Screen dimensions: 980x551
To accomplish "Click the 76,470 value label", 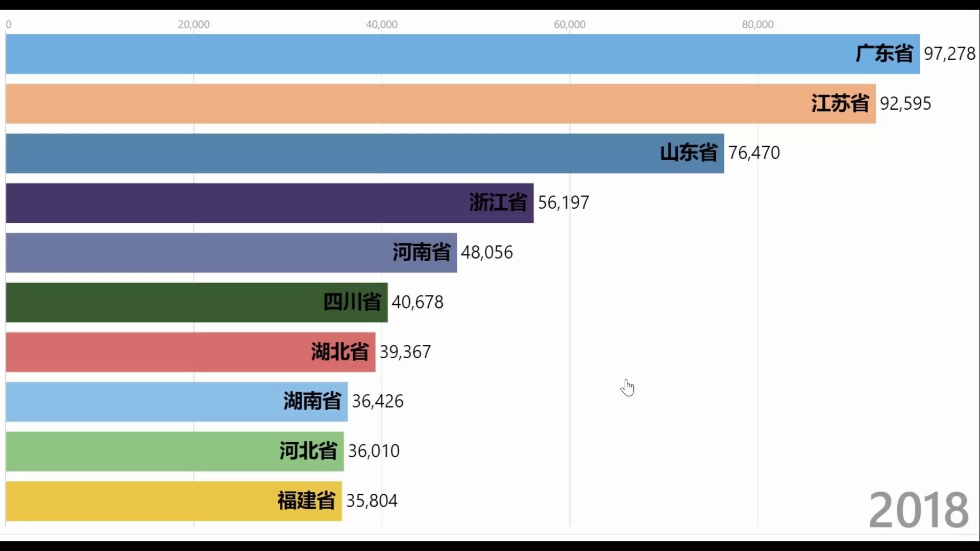I will pyautogui.click(x=754, y=153).
